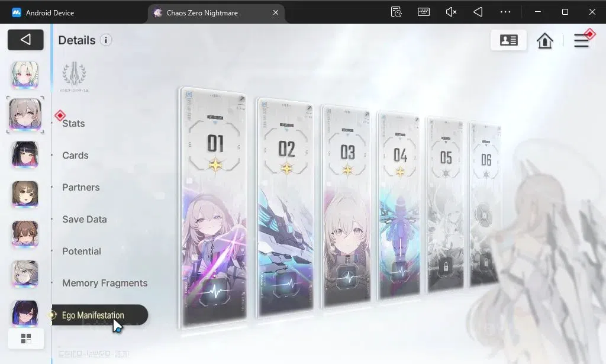Open the keyboard mapping icon
This screenshot has width=606, height=364.
coord(424,12)
